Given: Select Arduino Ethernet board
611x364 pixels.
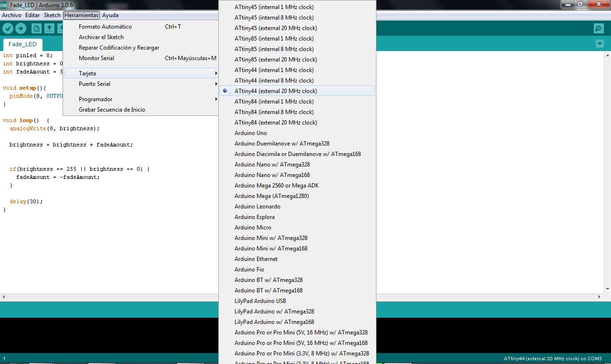Looking at the screenshot, I should [297, 259].
